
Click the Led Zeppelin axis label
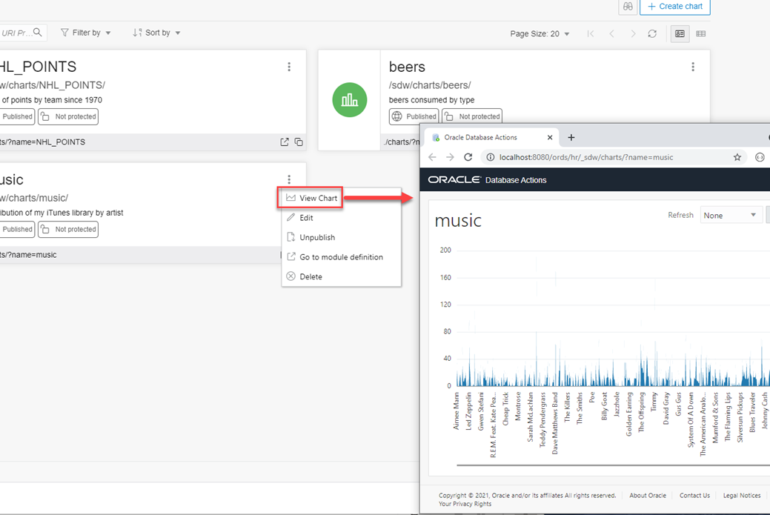468,412
